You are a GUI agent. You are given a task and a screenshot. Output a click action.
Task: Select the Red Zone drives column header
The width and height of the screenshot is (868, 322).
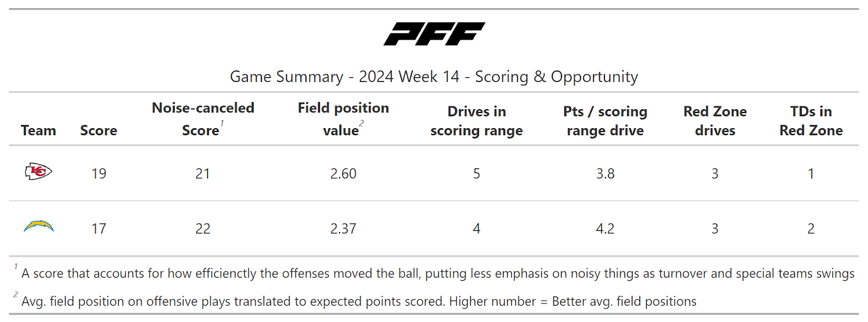(x=715, y=121)
